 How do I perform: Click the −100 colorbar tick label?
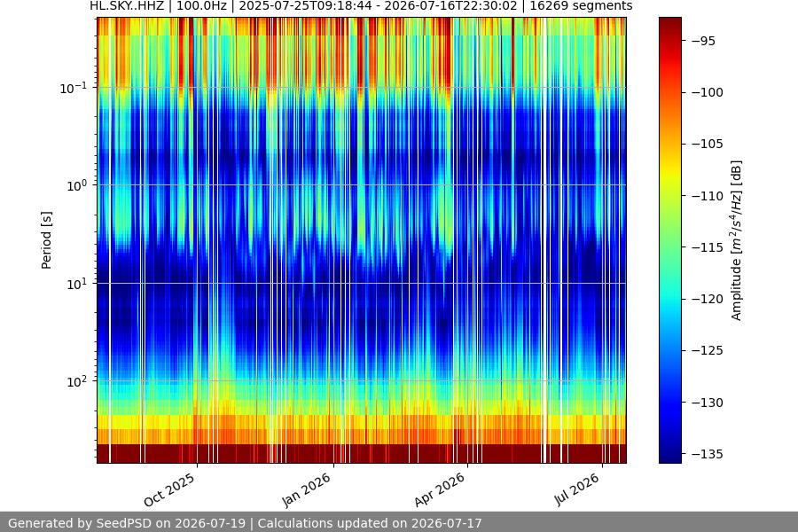coord(707,92)
